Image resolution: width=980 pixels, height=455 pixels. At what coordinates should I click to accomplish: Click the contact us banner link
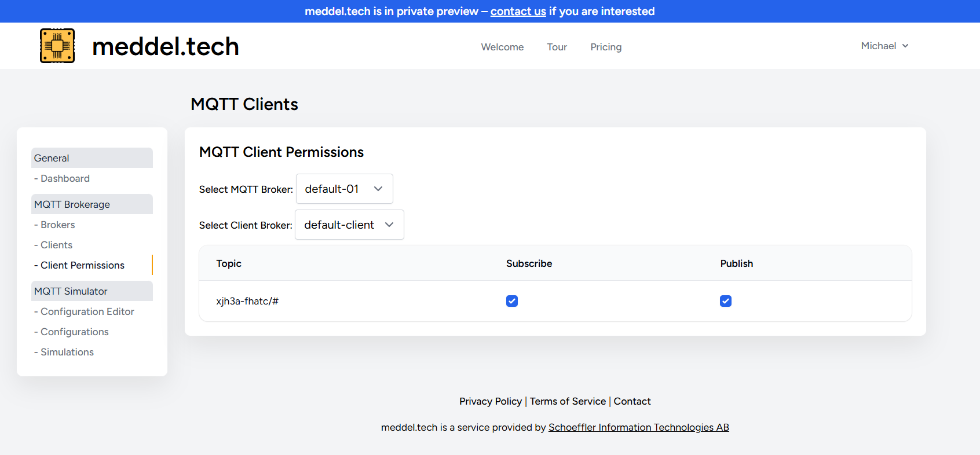518,11
